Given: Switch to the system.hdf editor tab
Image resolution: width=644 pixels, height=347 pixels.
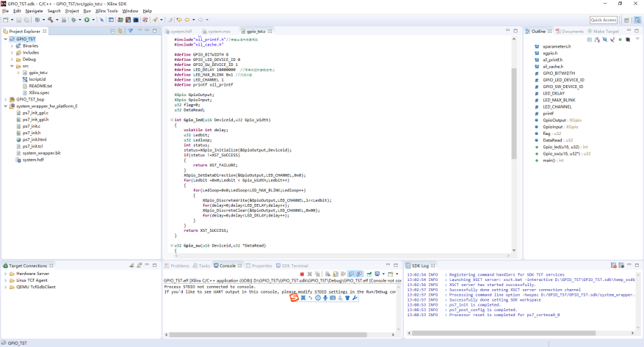Looking at the screenshot, I should (178, 31).
